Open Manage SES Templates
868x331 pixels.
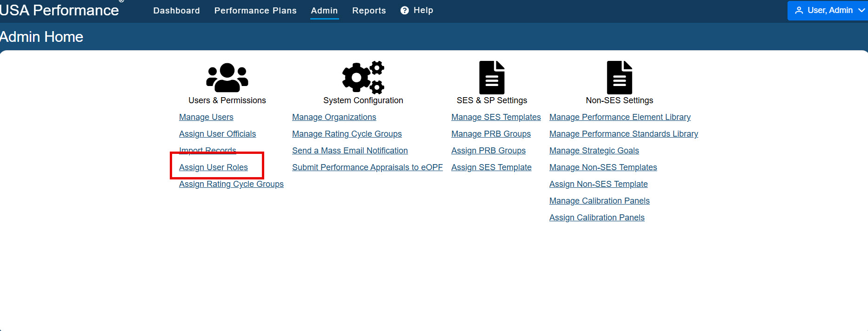(496, 117)
